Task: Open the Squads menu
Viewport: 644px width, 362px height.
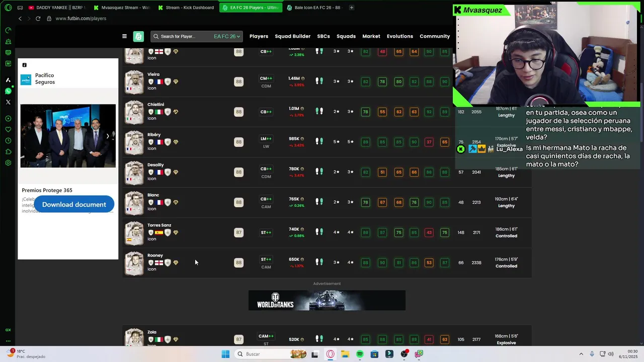Action: point(346,36)
